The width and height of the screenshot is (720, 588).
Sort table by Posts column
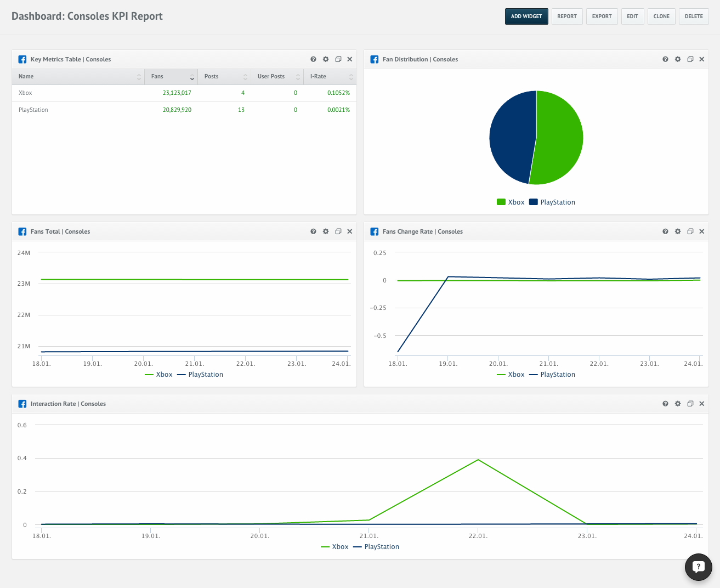coord(225,77)
